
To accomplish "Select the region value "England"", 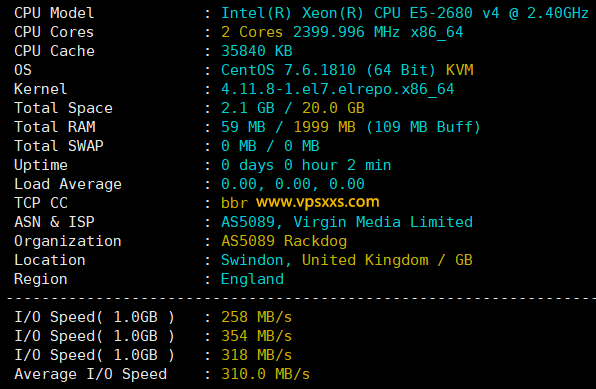I will click(x=252, y=279).
